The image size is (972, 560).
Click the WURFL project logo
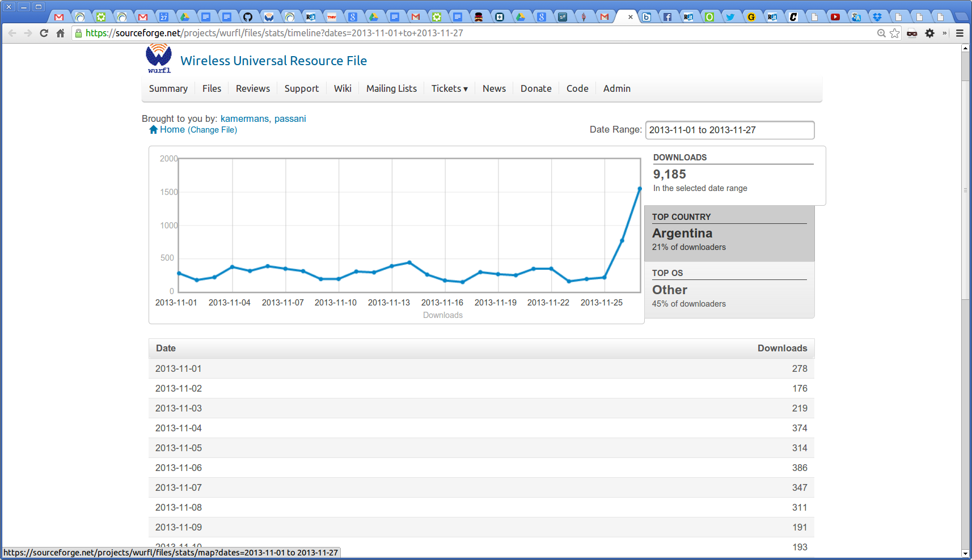point(159,58)
